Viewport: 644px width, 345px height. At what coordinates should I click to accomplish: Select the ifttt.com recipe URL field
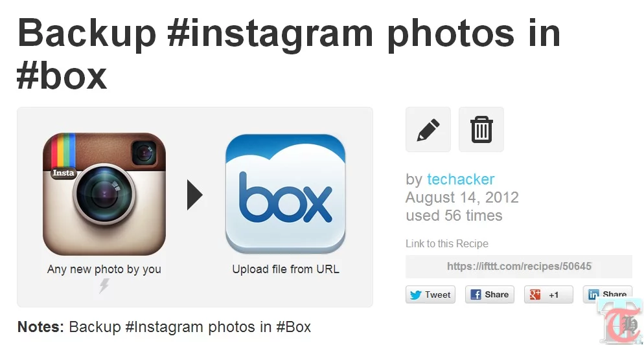[519, 267]
